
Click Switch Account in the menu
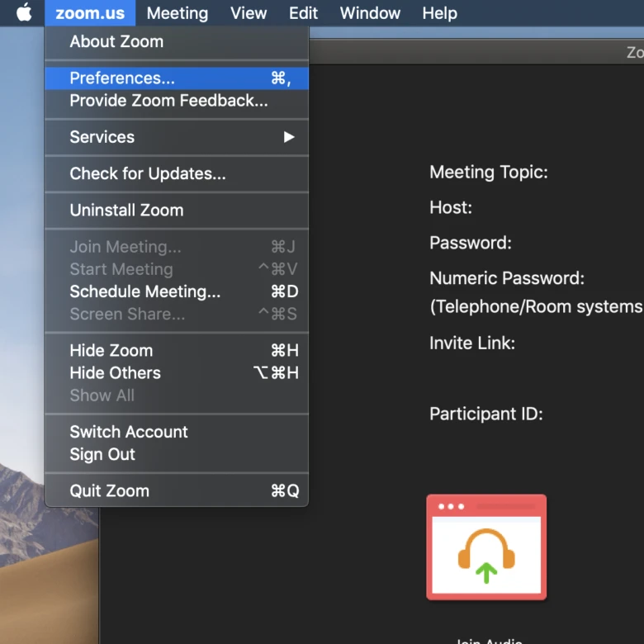129,432
